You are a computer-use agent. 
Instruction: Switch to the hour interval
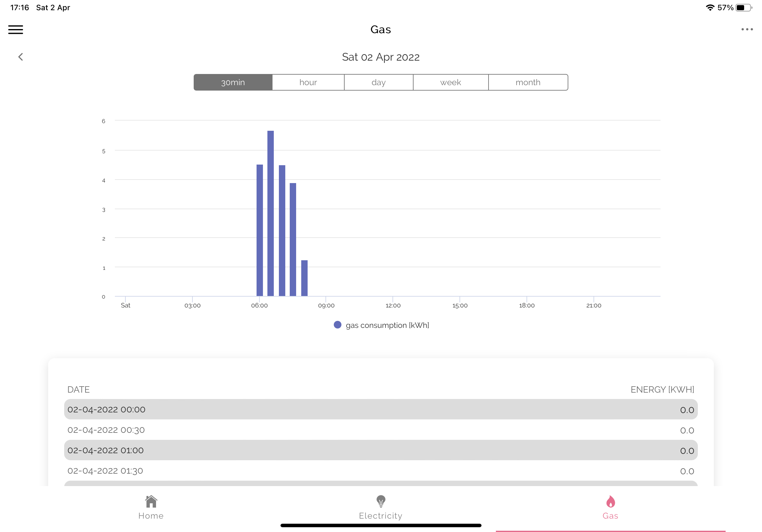308,82
